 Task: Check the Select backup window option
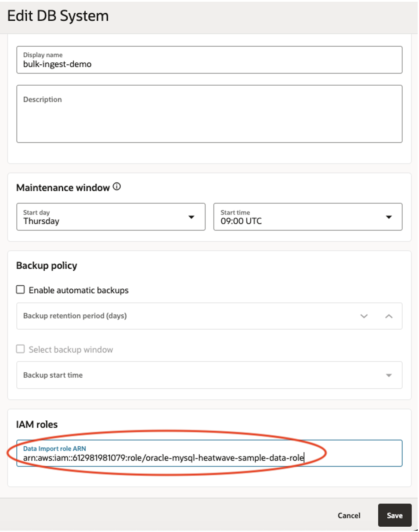(x=20, y=349)
